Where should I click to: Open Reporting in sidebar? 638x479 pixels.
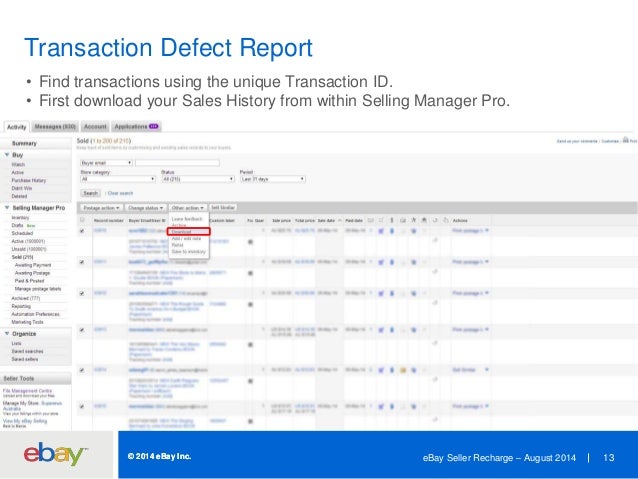click(21, 306)
